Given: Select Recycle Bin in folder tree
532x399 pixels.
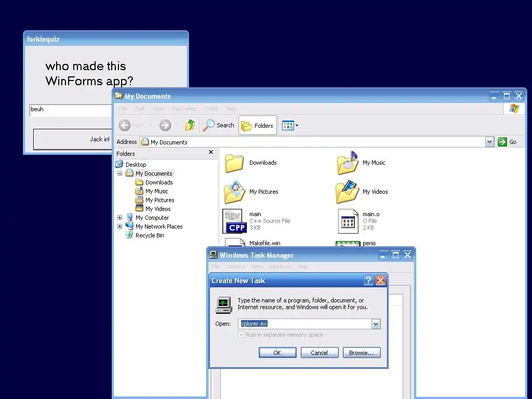Looking at the screenshot, I should click(x=149, y=235).
